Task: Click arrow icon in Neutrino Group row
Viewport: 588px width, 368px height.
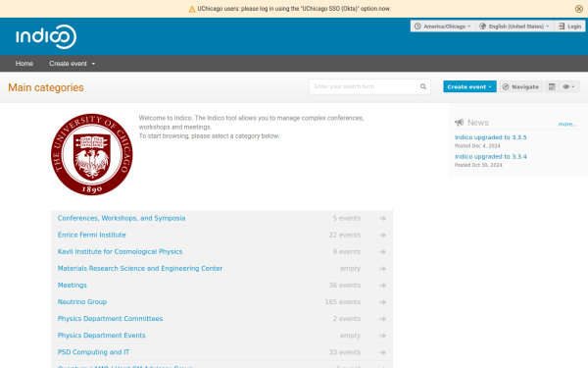Action: pyautogui.click(x=382, y=302)
